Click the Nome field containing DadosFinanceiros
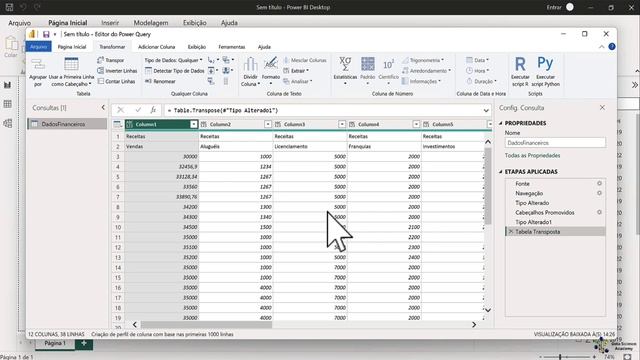Screen dimensions: 640x360 click(555, 143)
